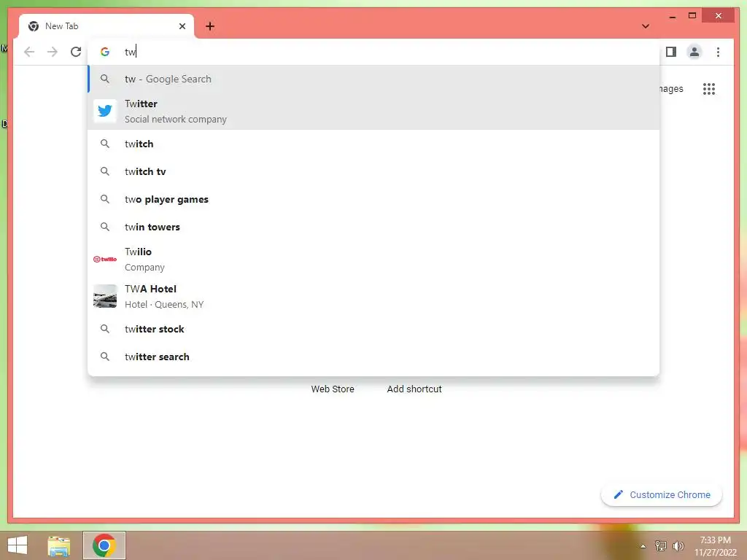Pick the 'twitch tv' search suggestion
Screen dimensions: 747x560
click(x=373, y=171)
